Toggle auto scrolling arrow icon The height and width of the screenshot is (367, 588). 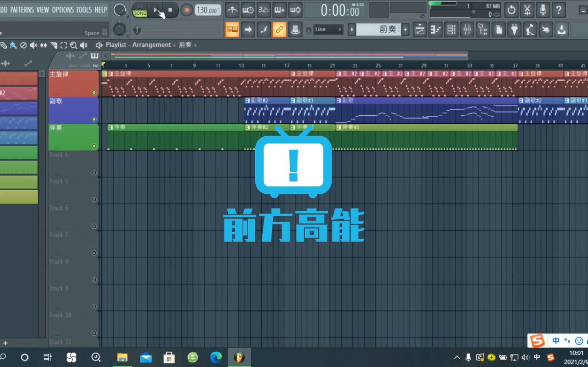(x=248, y=30)
